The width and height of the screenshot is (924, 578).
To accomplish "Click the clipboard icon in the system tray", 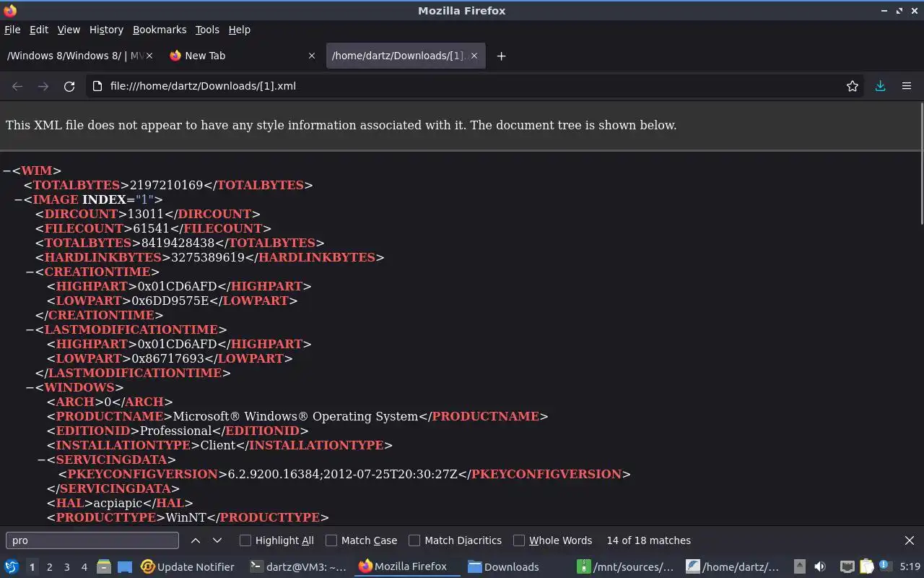I will point(866,566).
